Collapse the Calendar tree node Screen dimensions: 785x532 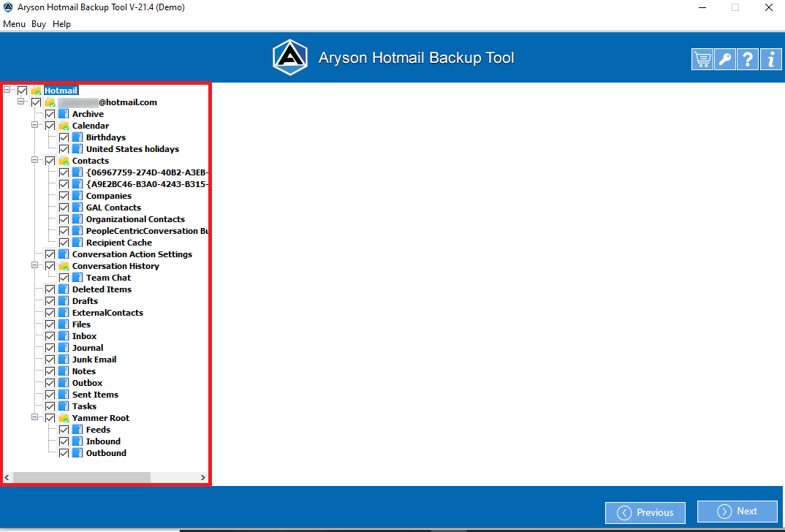coord(35,125)
